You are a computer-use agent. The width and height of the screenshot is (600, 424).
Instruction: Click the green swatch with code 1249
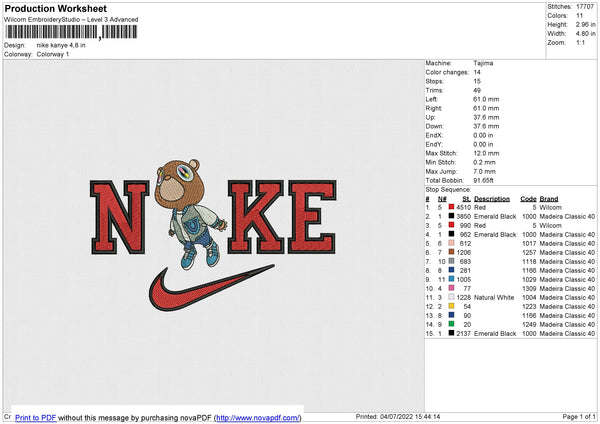tap(451, 324)
